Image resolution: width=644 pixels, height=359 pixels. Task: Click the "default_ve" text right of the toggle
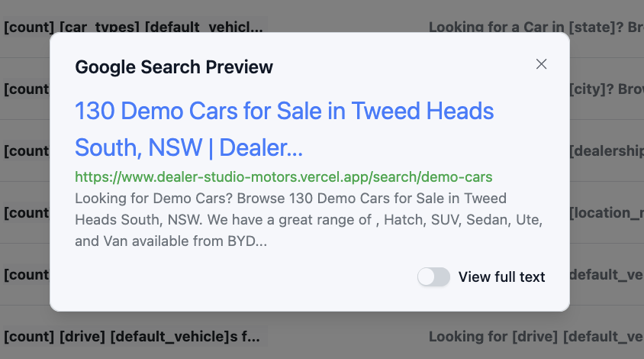(x=607, y=273)
